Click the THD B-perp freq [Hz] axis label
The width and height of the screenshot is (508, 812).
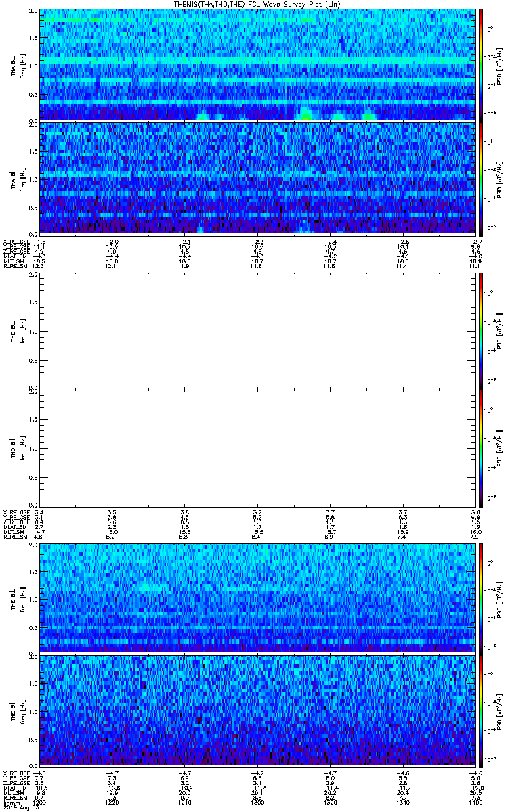click(22, 330)
